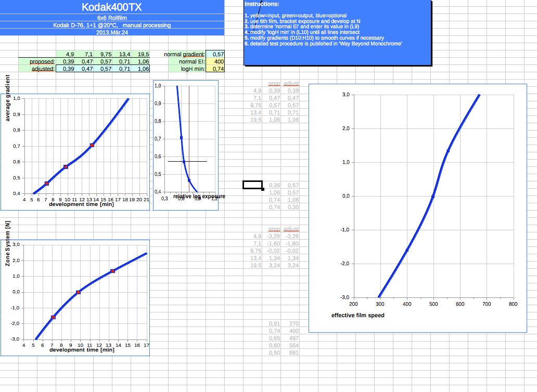Select green header time cell 7,1
The width and height of the screenshot is (537, 392).
click(x=84, y=54)
